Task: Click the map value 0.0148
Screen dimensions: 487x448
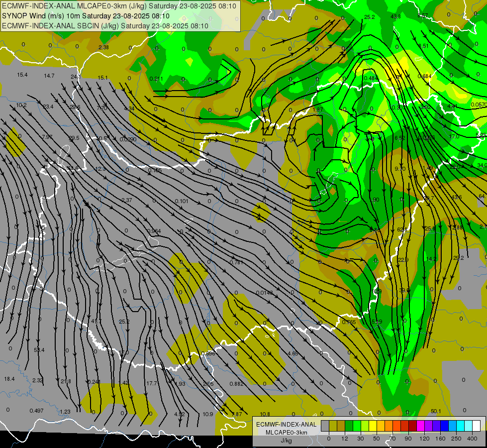Action: click(265, 293)
